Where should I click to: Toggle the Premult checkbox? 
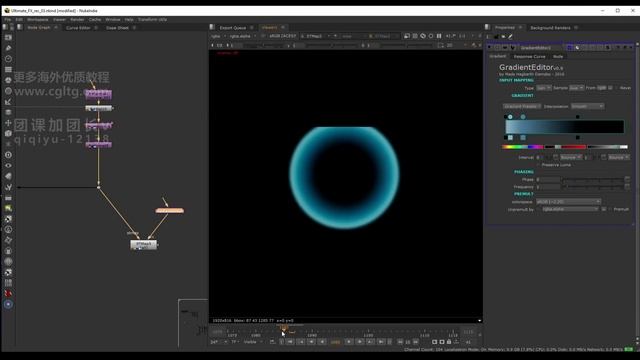tap(610, 209)
